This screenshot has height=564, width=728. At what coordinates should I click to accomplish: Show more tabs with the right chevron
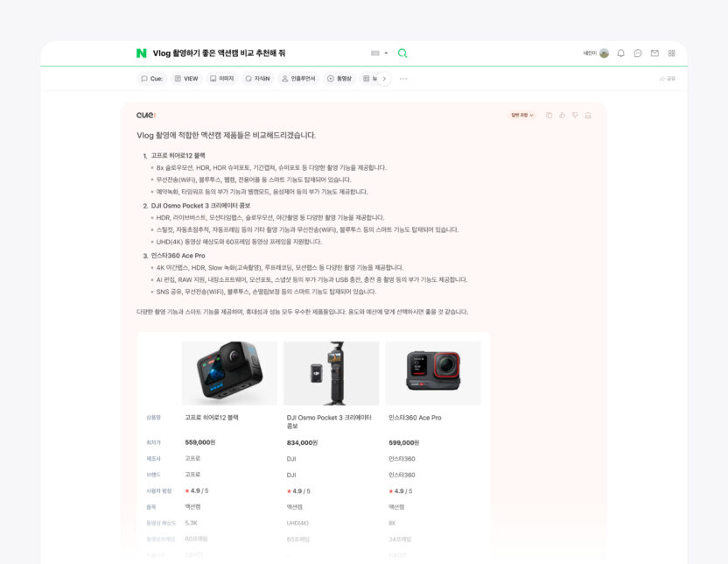click(384, 79)
